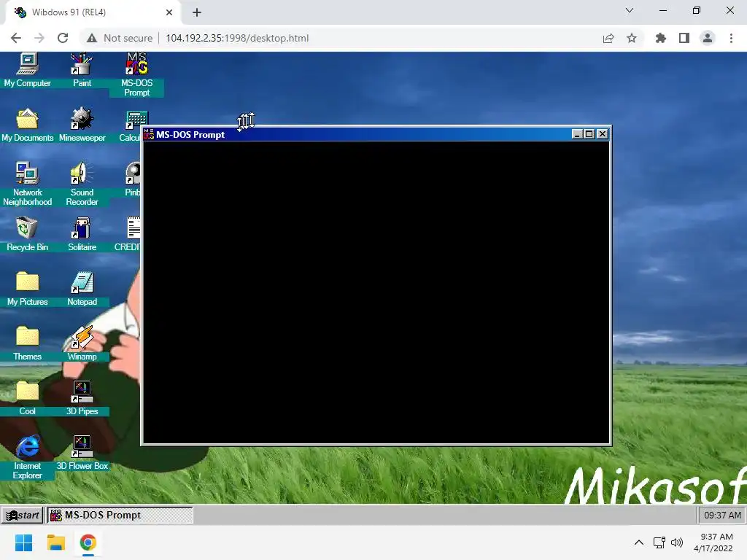Select the MS-DOS Prompt taskbar button
This screenshot has height=560, width=747.
click(120, 516)
